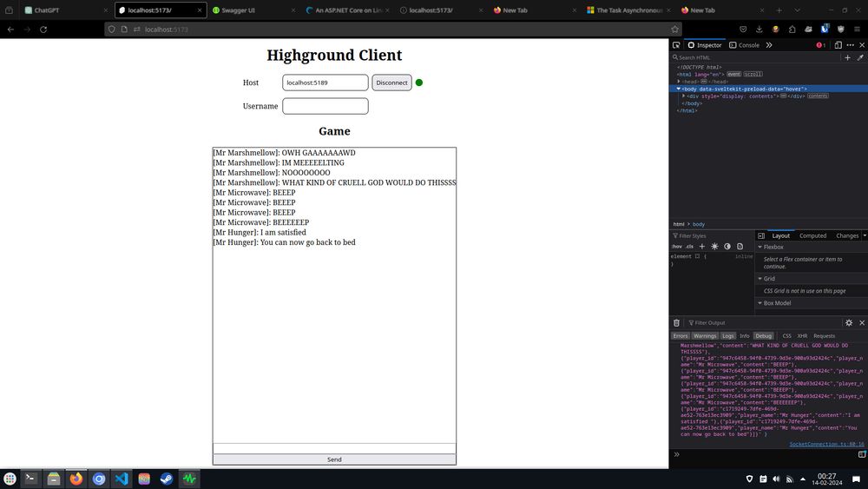Viewport: 868px width, 489px height.
Task: Open the Computed sidebar tab
Action: tap(812, 235)
